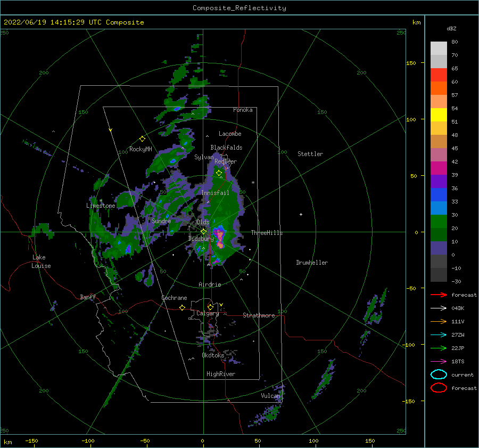Screen dimensions: 479x448
Task: Click the white plus marker near Drumheller
Action: (301, 214)
